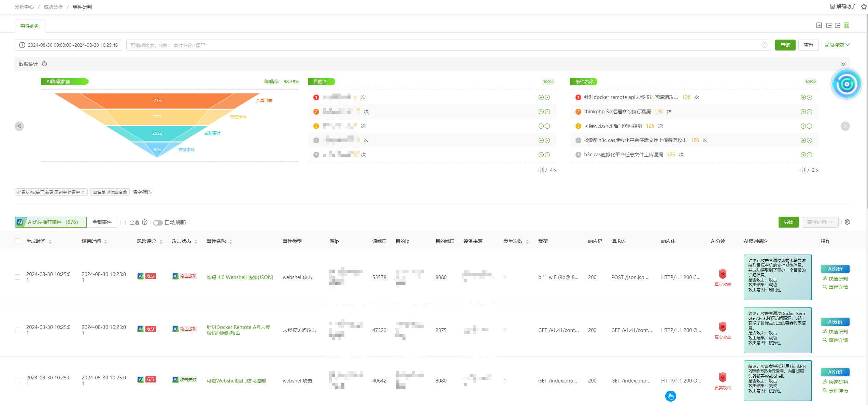Go to next 目的IP page arrow
The image size is (868, 405).
(555, 170)
